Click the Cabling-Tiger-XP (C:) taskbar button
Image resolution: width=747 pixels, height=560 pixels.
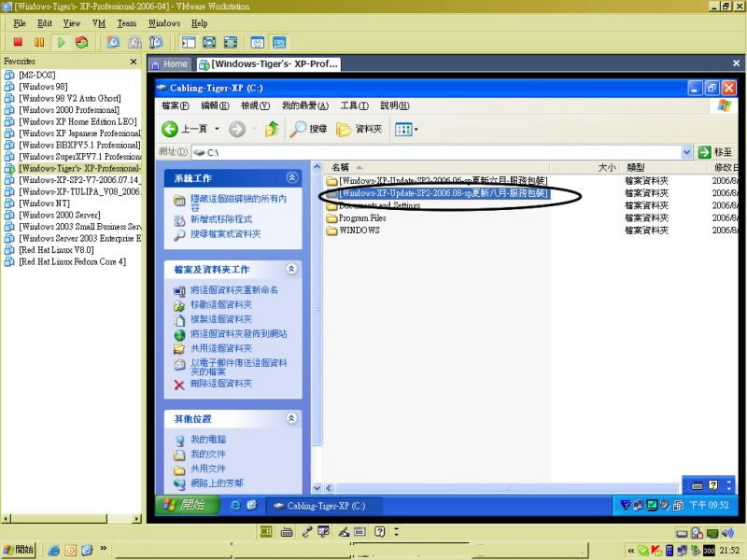tap(324, 506)
